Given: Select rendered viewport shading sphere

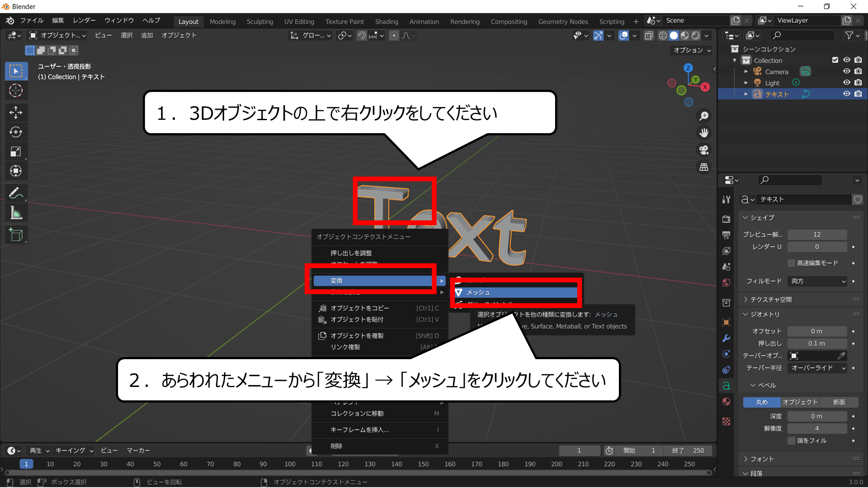Looking at the screenshot, I should point(695,36).
